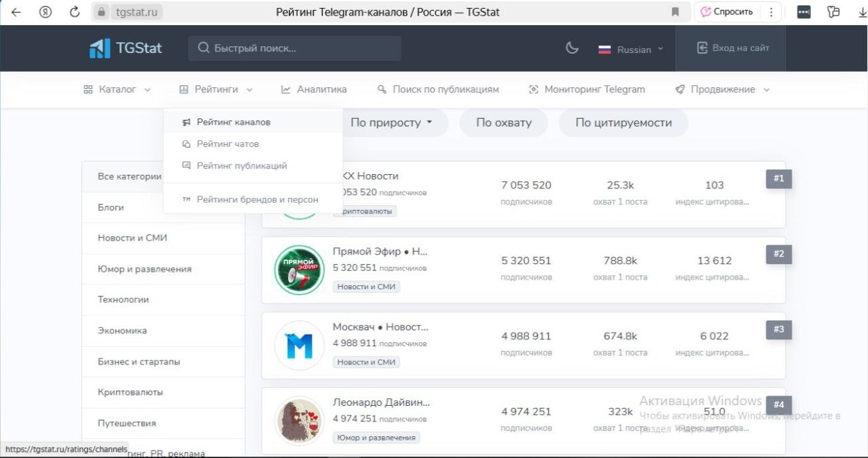Image resolution: width=868 pixels, height=458 pixels.
Task: Open the browser download panel icon
Action: click(x=862, y=12)
